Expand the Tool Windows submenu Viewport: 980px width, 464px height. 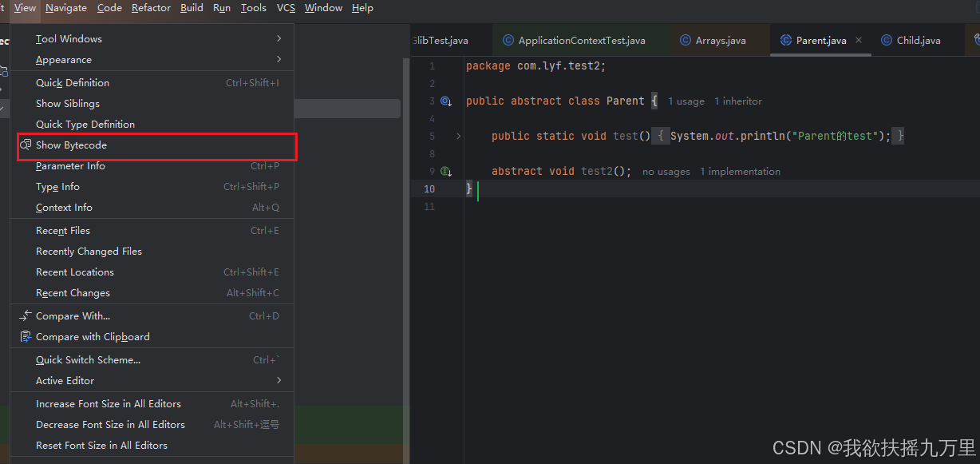coord(152,38)
